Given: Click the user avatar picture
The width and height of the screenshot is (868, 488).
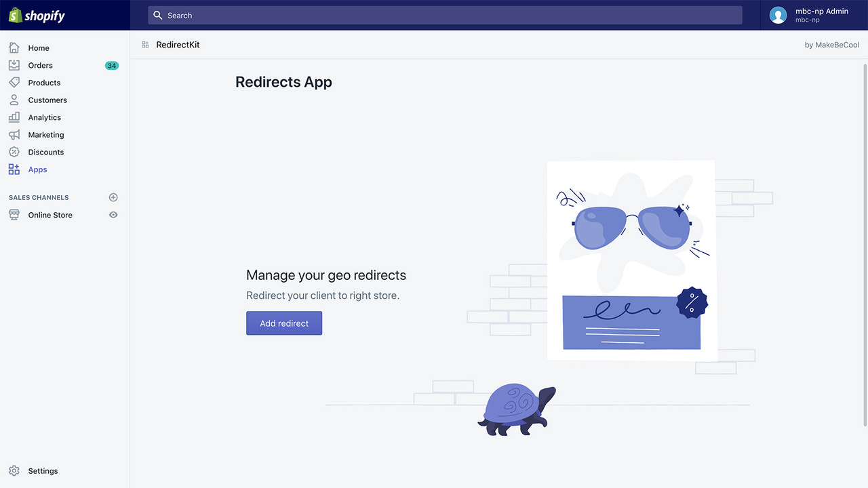Looking at the screenshot, I should coord(778,15).
